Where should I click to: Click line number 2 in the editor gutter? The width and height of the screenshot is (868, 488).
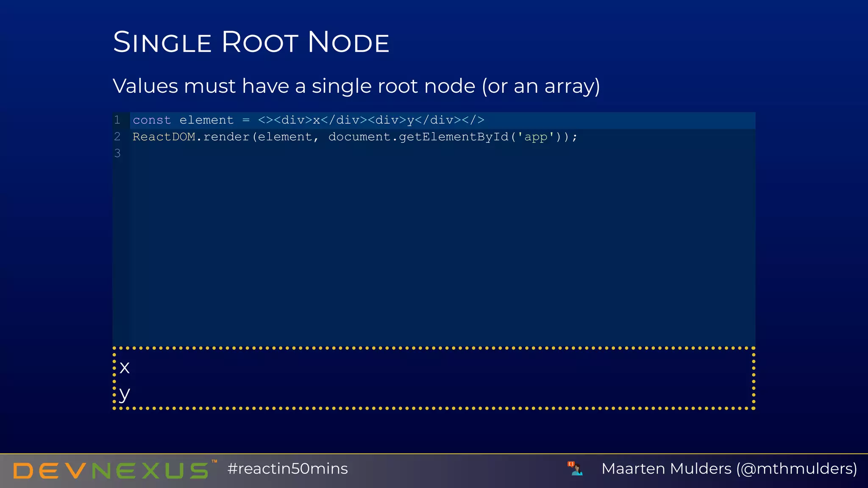coord(117,137)
